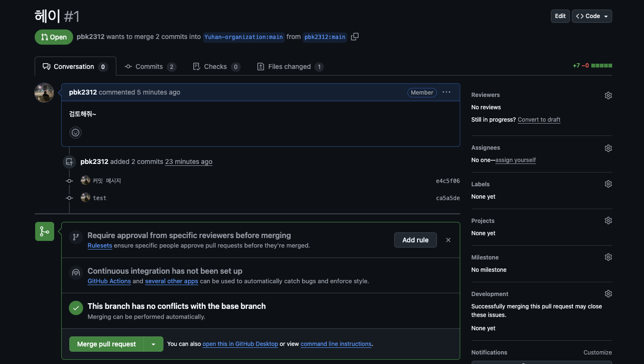This screenshot has width=644, height=364.
Task: Click the Open status badge
Action: (54, 37)
